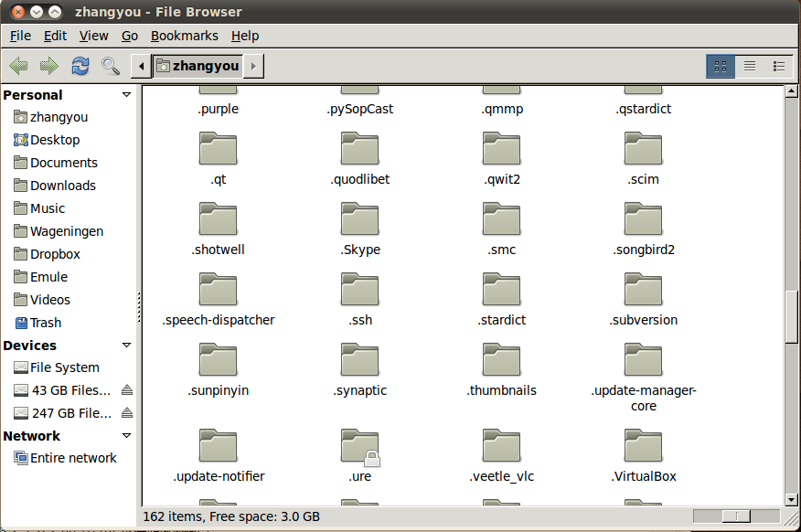Select the .Skype folder icon
This screenshot has width=801, height=532.
(x=359, y=218)
